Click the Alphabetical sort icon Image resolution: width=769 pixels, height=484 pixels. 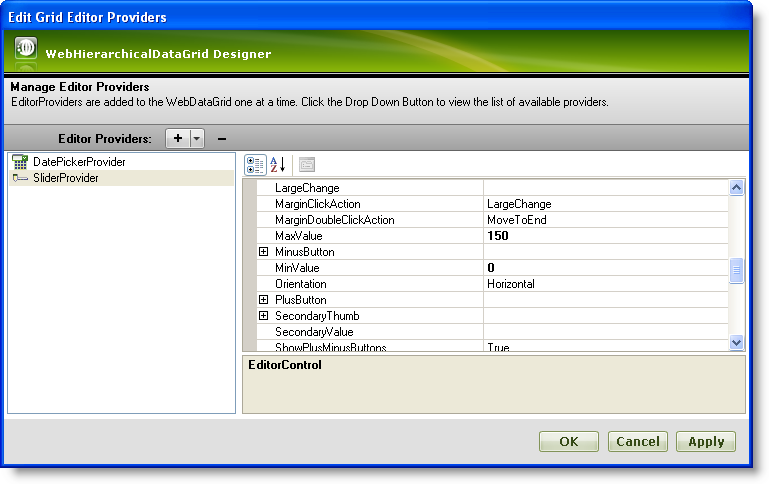(x=278, y=165)
